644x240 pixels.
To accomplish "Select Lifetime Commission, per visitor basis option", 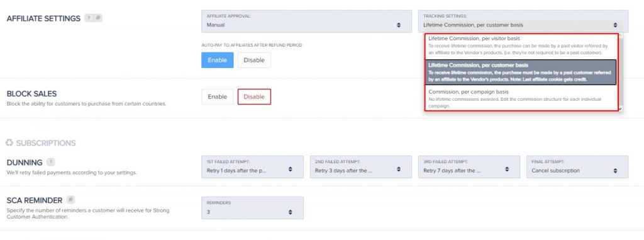I will 521,46.
